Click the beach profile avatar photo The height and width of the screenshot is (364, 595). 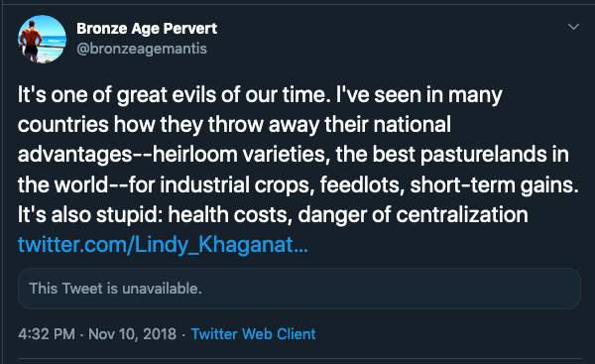coord(42,39)
